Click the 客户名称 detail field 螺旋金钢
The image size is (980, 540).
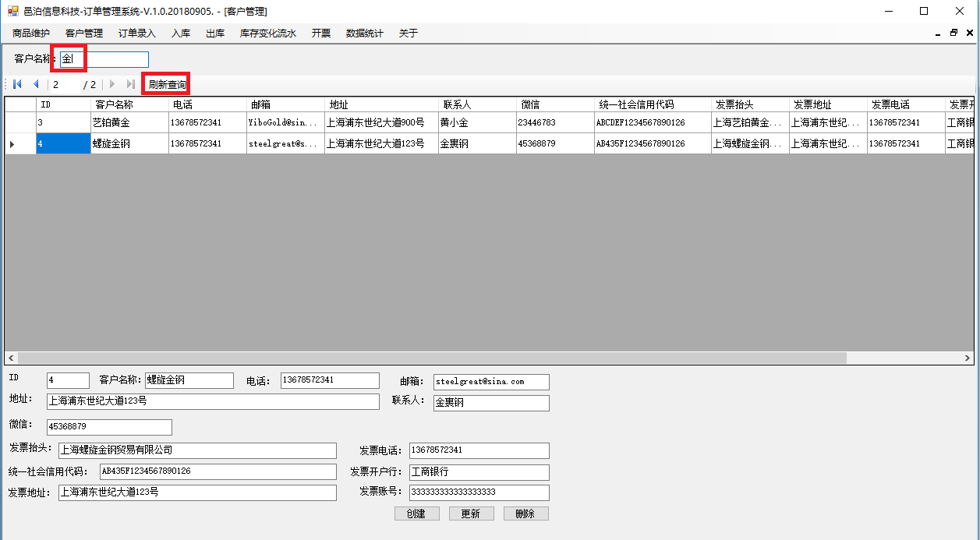[189, 380]
